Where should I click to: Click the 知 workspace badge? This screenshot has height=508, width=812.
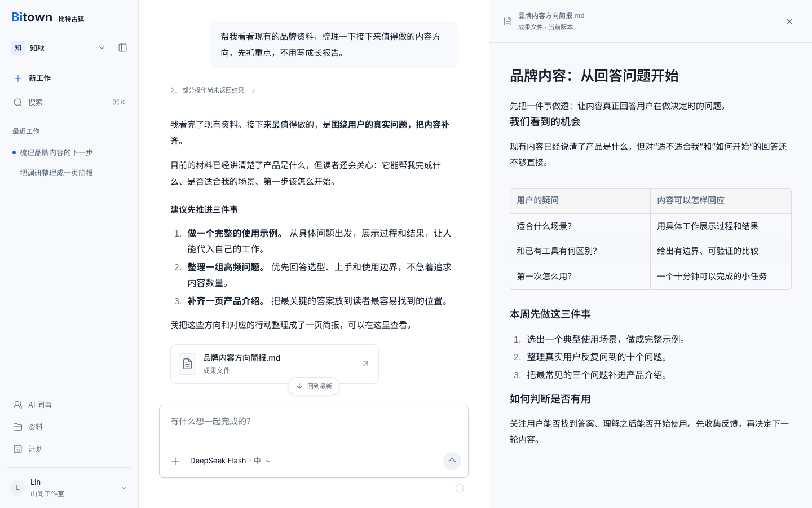(x=18, y=48)
